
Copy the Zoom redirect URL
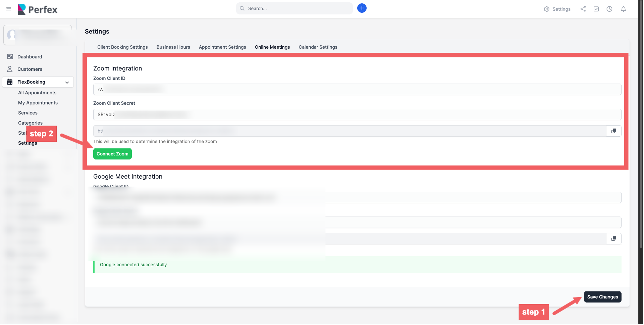click(613, 131)
